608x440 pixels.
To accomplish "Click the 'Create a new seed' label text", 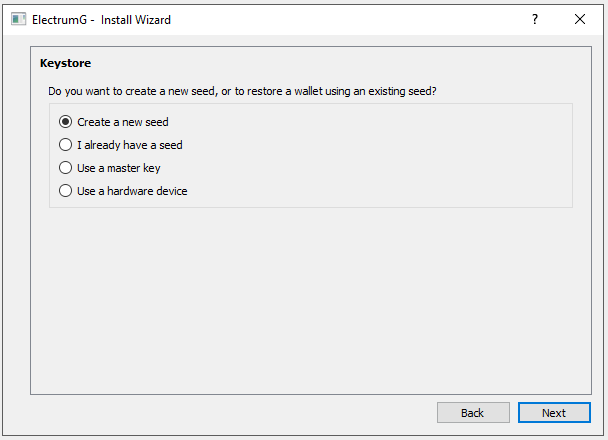I will pyautogui.click(x=123, y=122).
